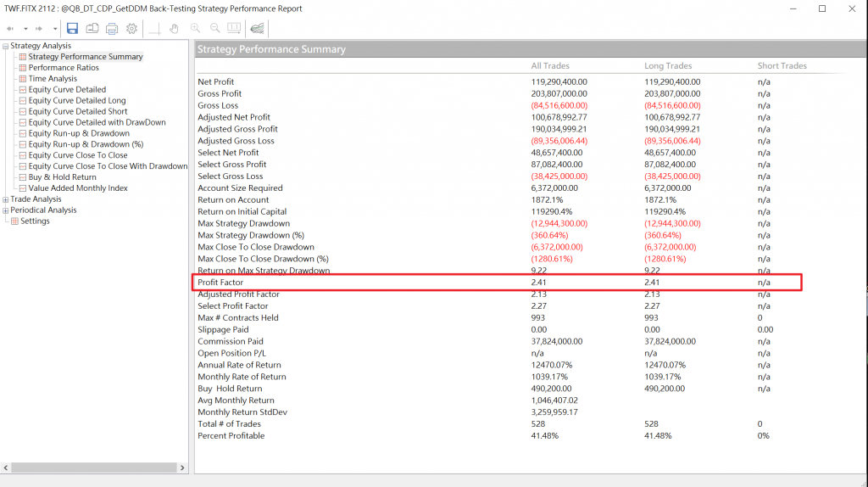Open the back navigation history dropdown arrow
868x487 pixels.
coord(25,29)
